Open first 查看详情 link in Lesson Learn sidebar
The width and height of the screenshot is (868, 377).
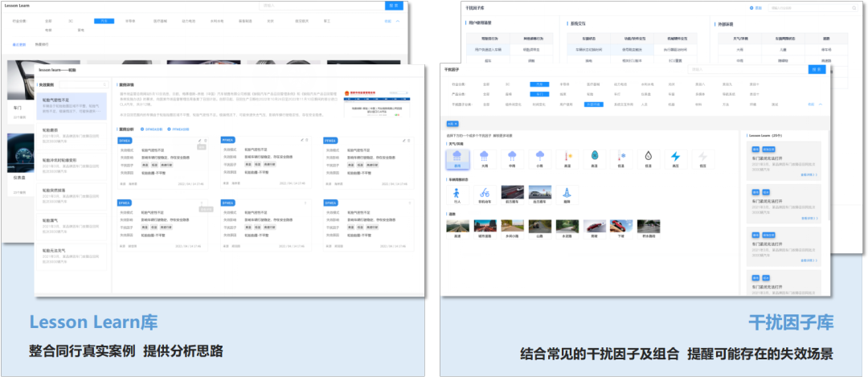tap(809, 174)
